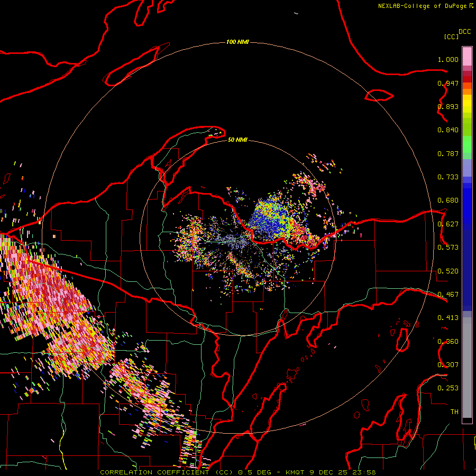476x476 pixels.
Task: Click the 0.573 scale value
Action: [448, 248]
